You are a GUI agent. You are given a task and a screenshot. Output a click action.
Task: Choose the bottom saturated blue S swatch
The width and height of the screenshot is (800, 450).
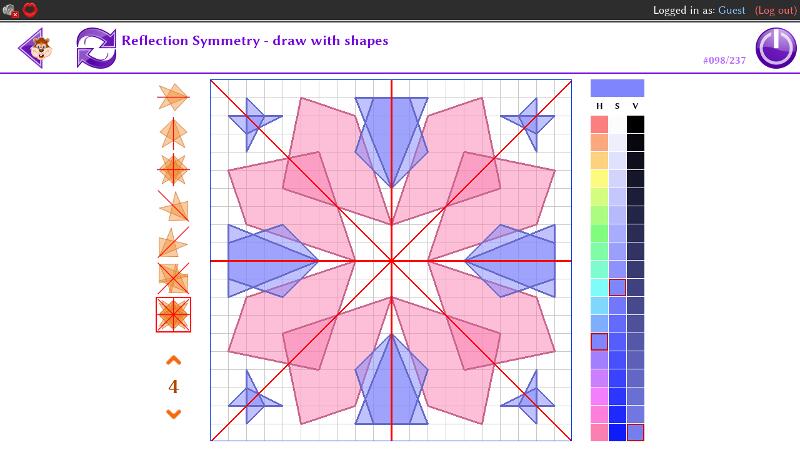pyautogui.click(x=617, y=432)
